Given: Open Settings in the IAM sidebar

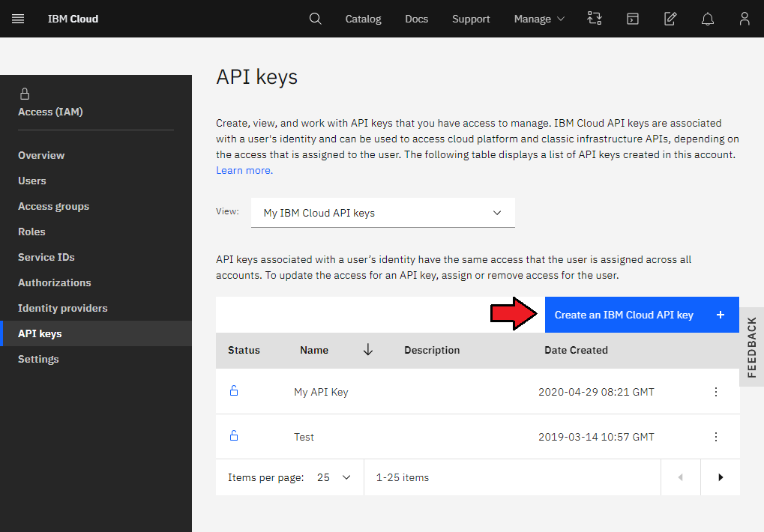Looking at the screenshot, I should (x=38, y=359).
